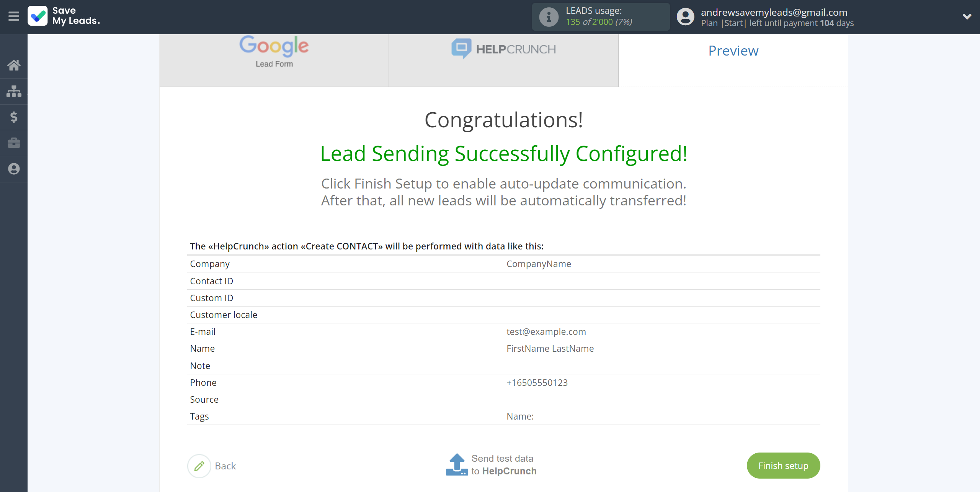
Task: Open connections sitemap icon in sidebar
Action: point(14,91)
